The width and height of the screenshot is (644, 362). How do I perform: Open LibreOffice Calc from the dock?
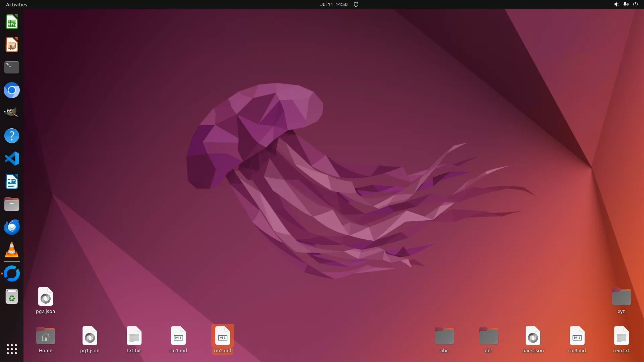[12, 22]
